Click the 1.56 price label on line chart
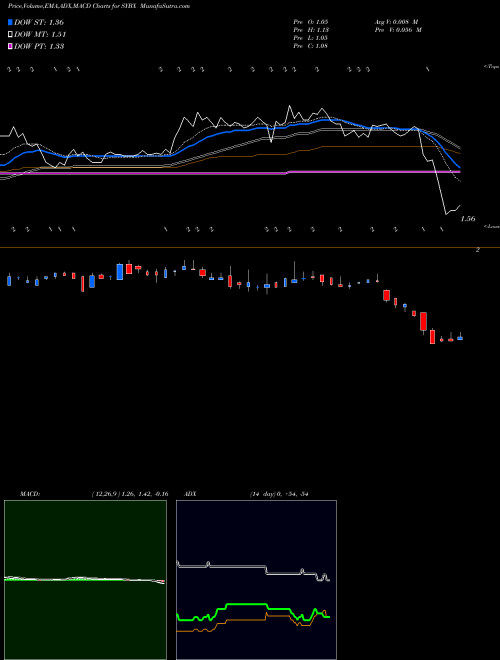Viewport: 500px width, 660px height. [468, 218]
